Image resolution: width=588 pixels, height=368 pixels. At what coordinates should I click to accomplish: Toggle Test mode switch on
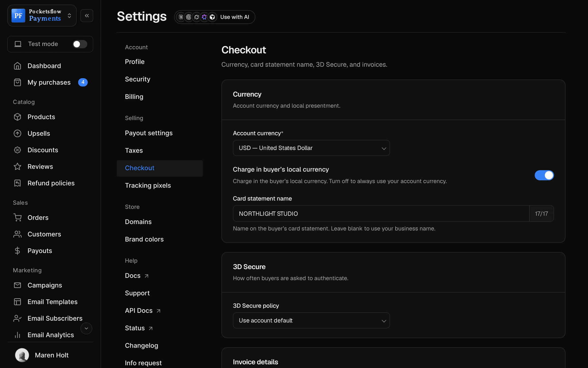click(80, 44)
